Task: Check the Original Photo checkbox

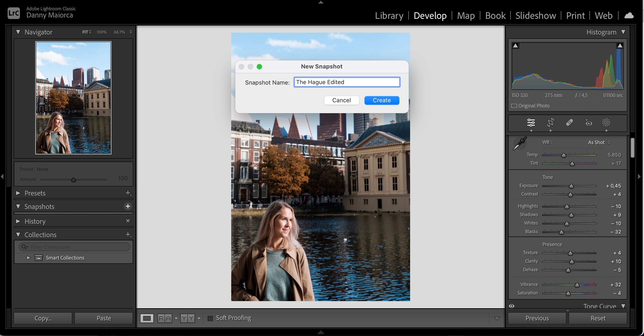Action: click(x=514, y=105)
